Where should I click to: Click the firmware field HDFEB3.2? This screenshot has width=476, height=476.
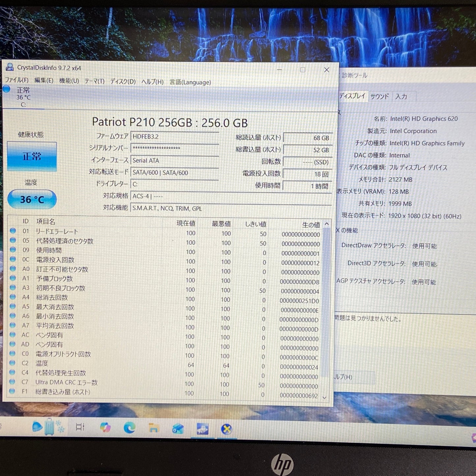[x=175, y=137]
